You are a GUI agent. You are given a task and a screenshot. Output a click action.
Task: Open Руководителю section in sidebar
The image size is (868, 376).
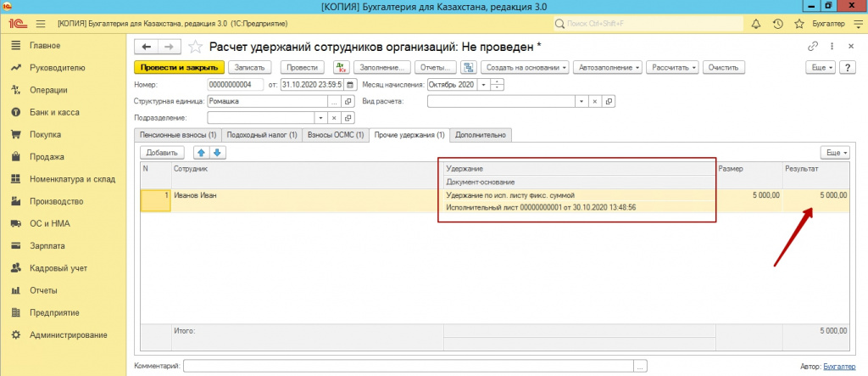tap(57, 68)
